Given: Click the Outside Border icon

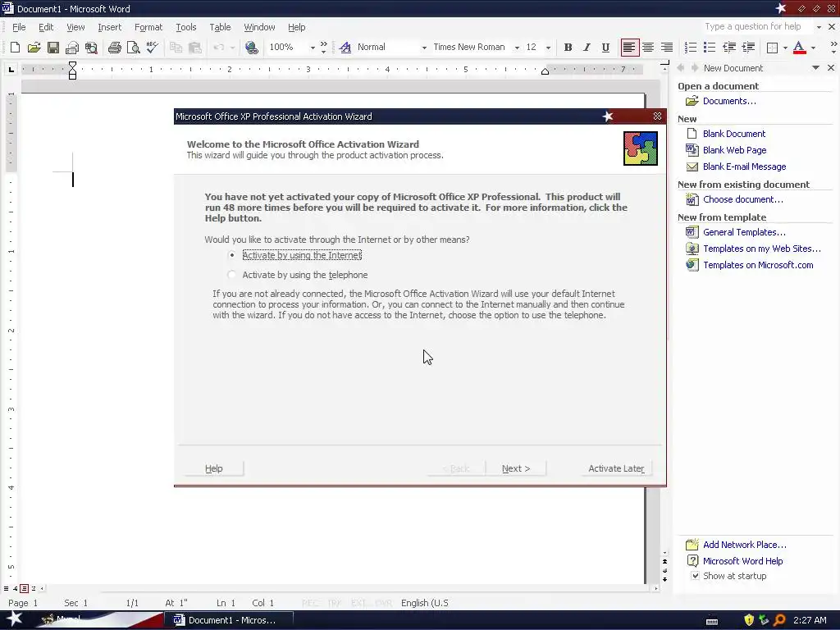Looking at the screenshot, I should click(772, 48).
